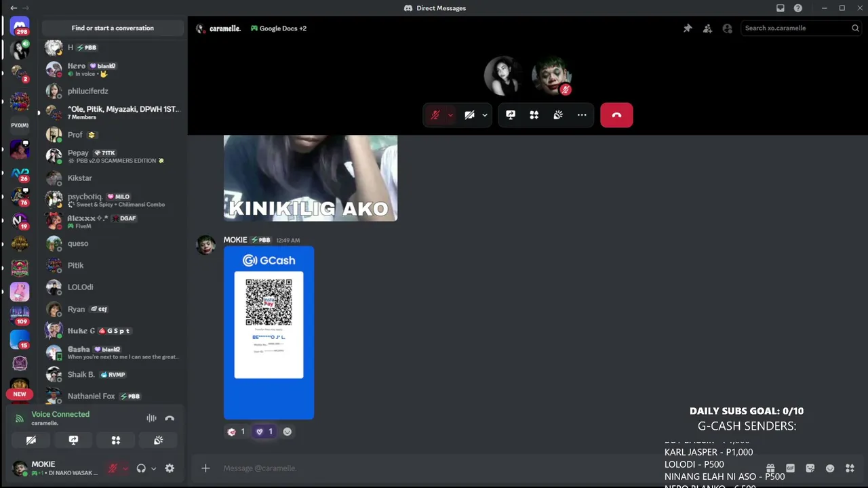Open the GCash QR code image
868x488 pixels.
pos(269,333)
